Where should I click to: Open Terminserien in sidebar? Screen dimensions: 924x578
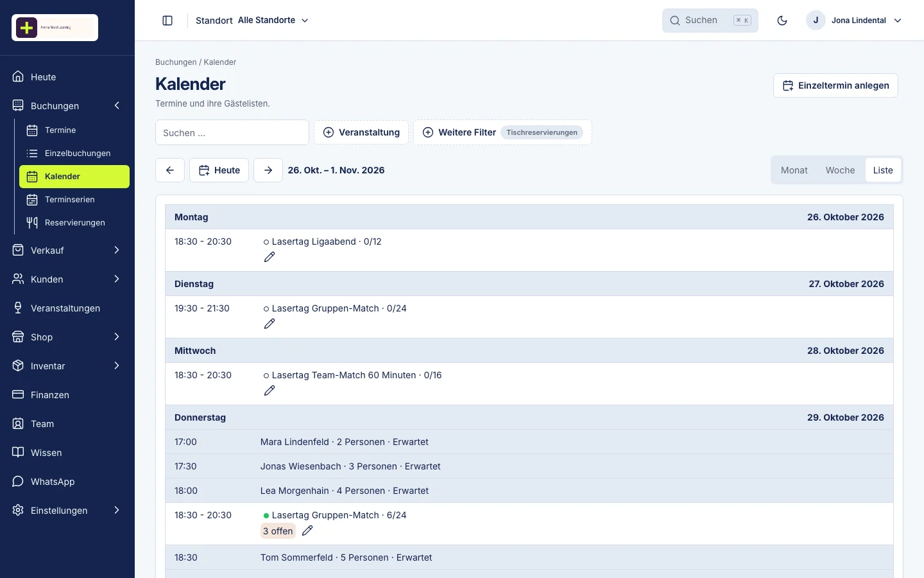coord(74,200)
